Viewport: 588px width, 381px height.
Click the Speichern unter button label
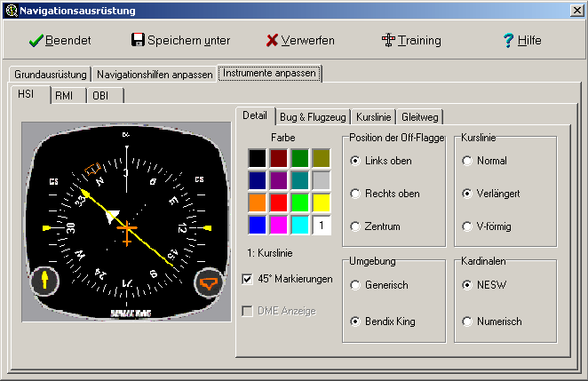click(188, 40)
